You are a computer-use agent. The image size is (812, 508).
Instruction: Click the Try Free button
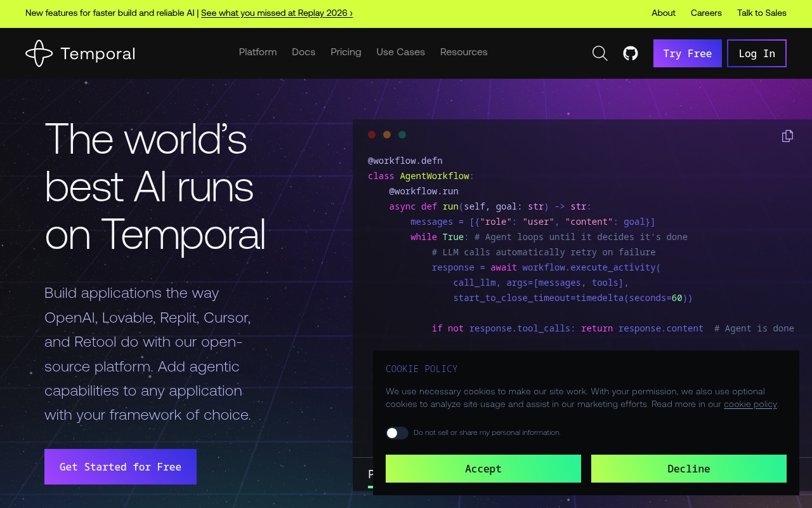[688, 53]
